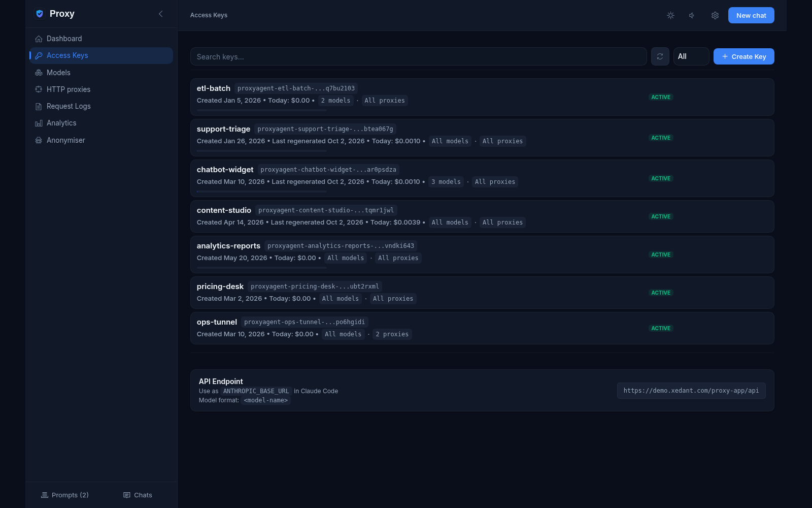The image size is (812, 508).
Task: Click the Models cubes icon
Action: tap(39, 73)
